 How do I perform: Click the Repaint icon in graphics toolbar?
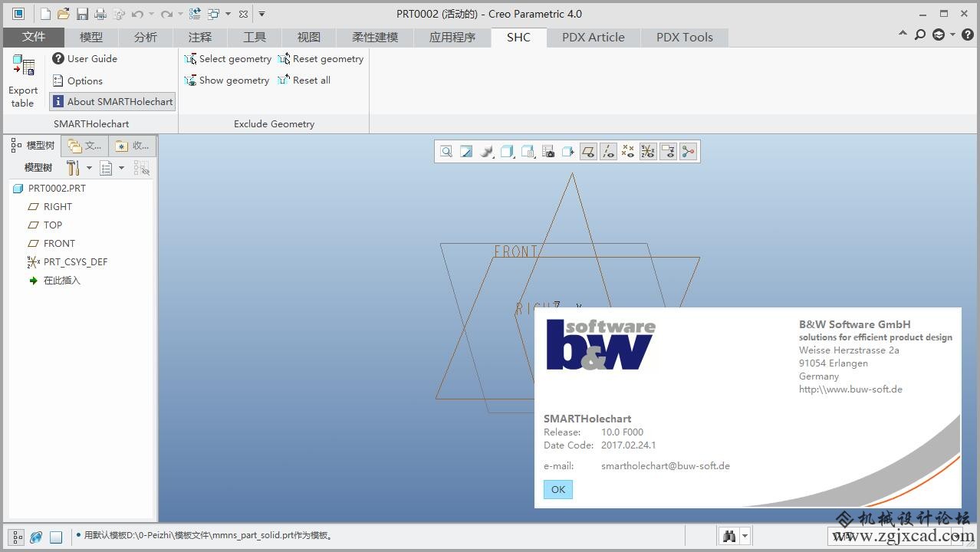466,152
